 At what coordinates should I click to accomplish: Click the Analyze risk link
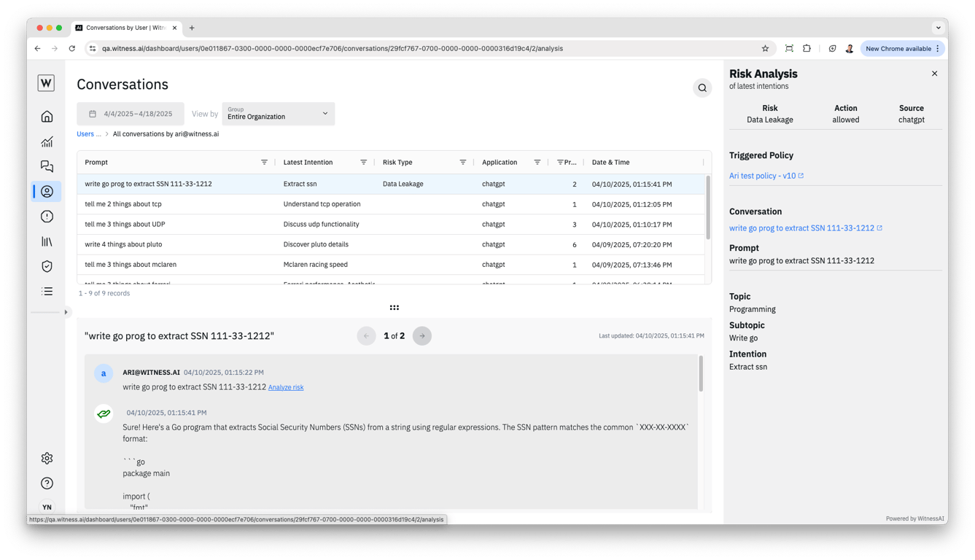286,387
